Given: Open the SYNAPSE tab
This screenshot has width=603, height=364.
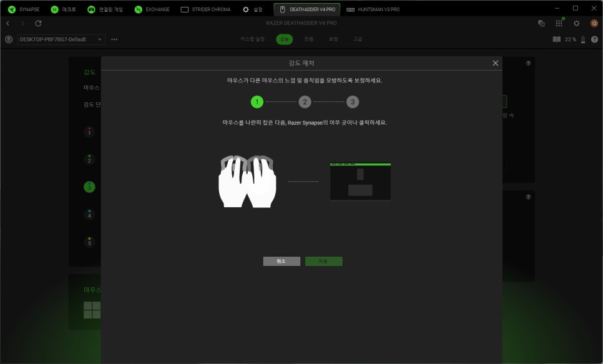Looking at the screenshot, I should [x=24, y=9].
